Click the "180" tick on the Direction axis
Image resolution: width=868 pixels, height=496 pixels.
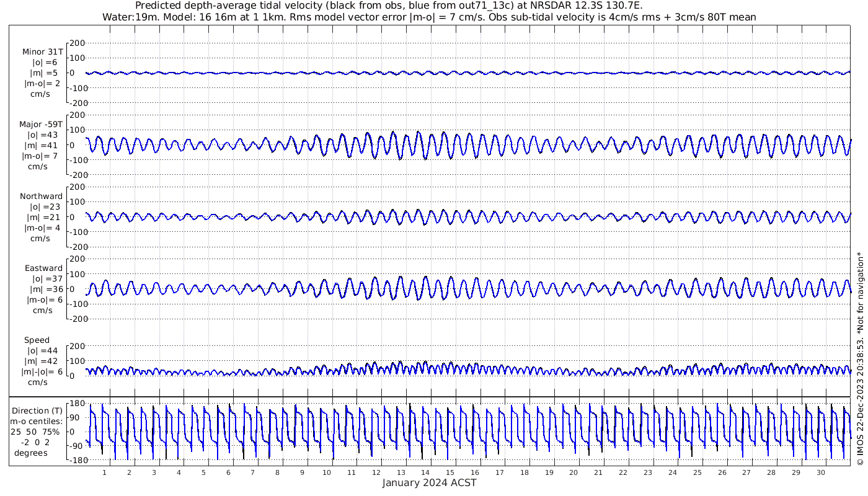[77, 403]
